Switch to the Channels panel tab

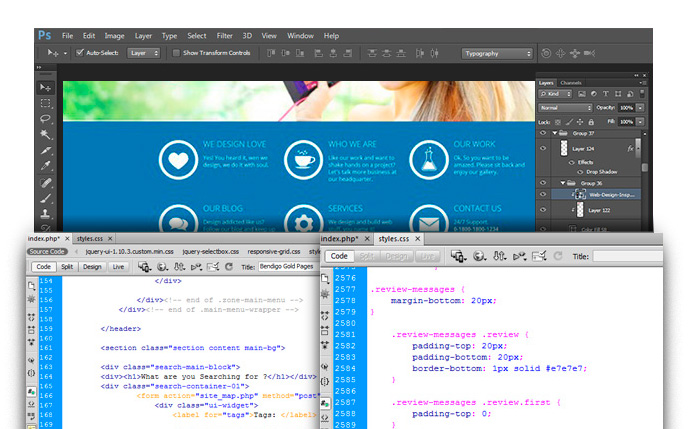[572, 83]
